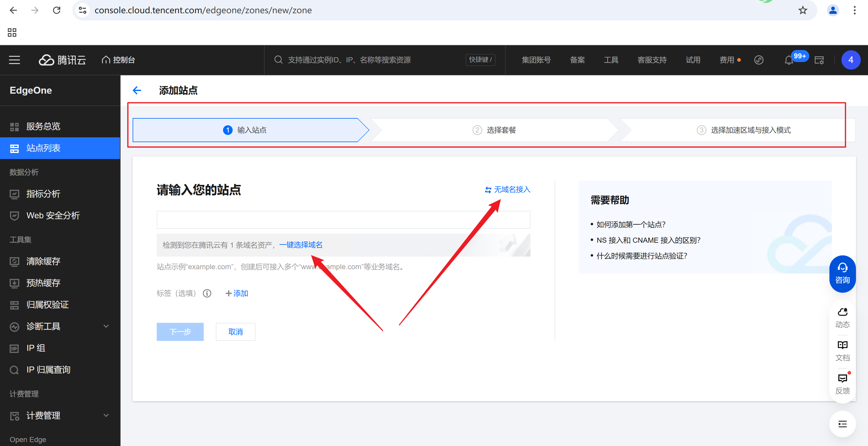Open the 工具 menu
868x446 pixels.
click(611, 60)
